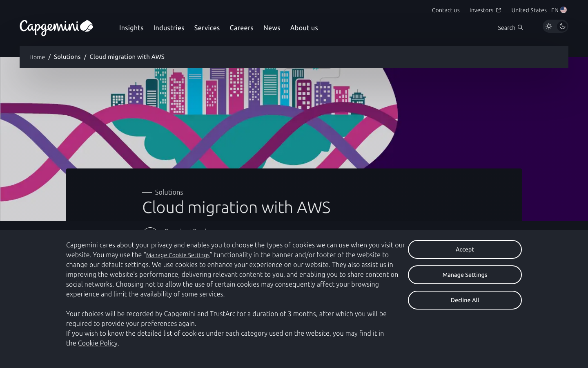Image resolution: width=588 pixels, height=368 pixels.
Task: Click the Solutions label above heading
Action: pos(169,192)
